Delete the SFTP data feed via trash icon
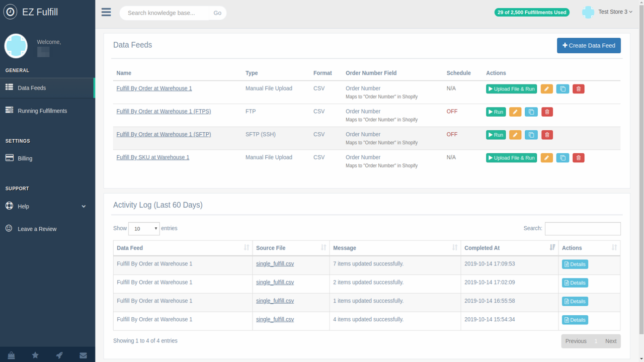 pyautogui.click(x=547, y=134)
